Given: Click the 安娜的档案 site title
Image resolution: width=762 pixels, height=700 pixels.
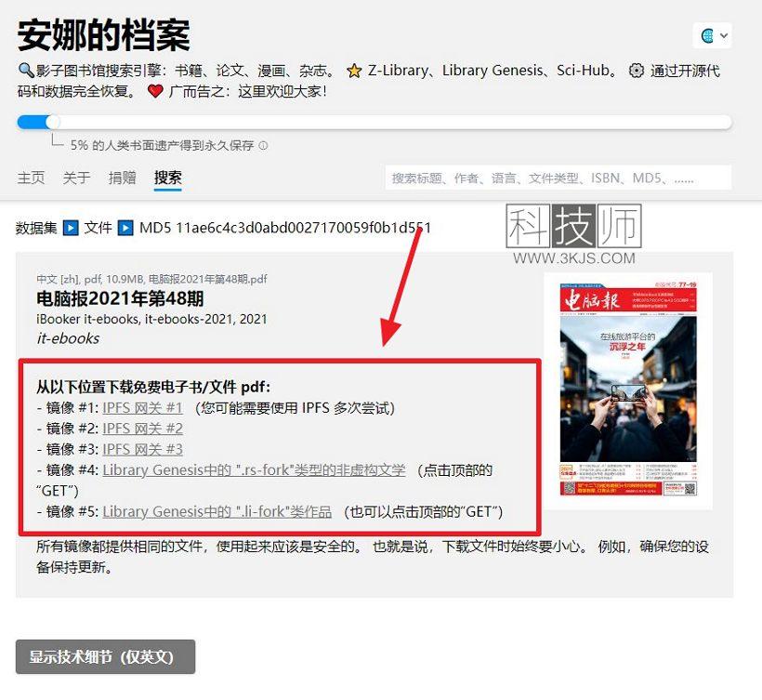Looking at the screenshot, I should pyautogui.click(x=103, y=35).
